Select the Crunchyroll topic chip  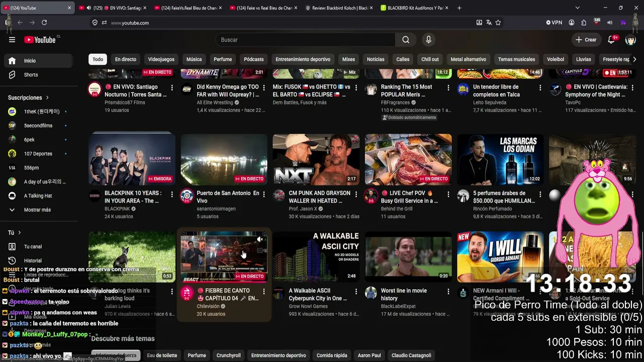(x=228, y=355)
